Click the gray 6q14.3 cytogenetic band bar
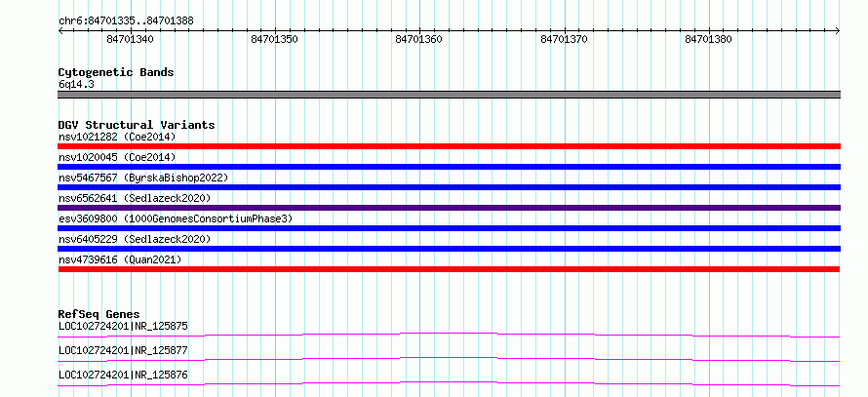 click(x=449, y=95)
